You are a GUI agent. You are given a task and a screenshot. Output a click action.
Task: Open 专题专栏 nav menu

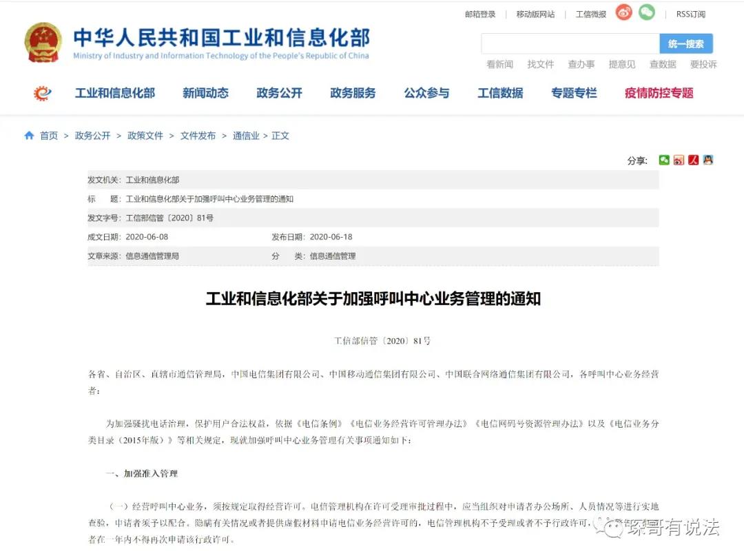574,93
